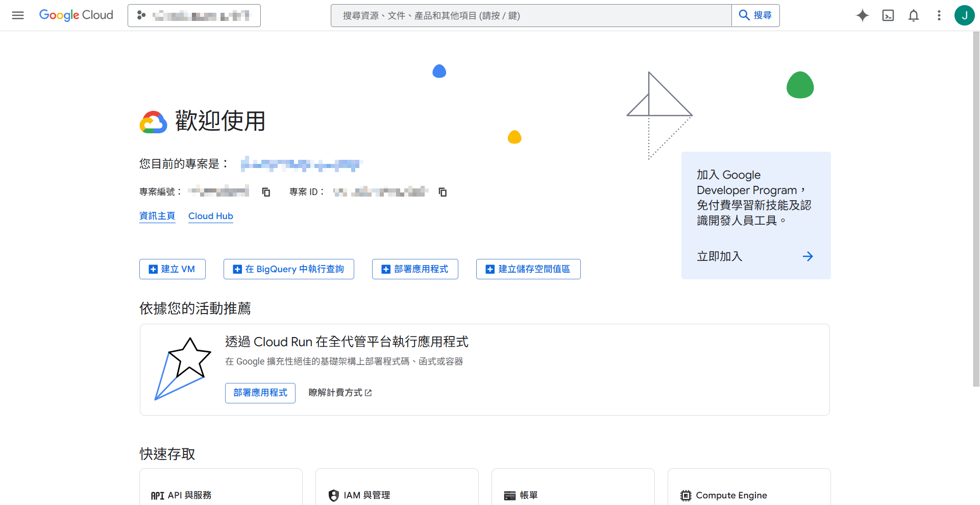Copy the 專案 ID with its copy icon

coord(443,192)
